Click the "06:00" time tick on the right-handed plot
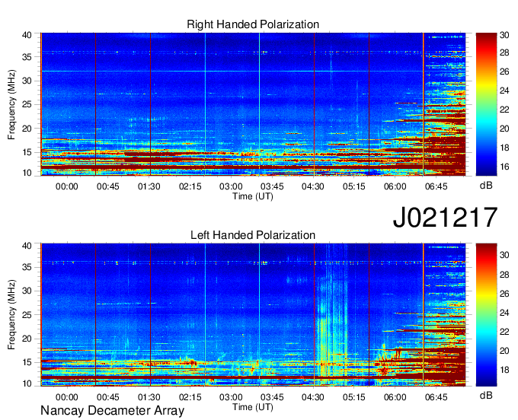This screenshot has width=518, height=420. (x=395, y=186)
